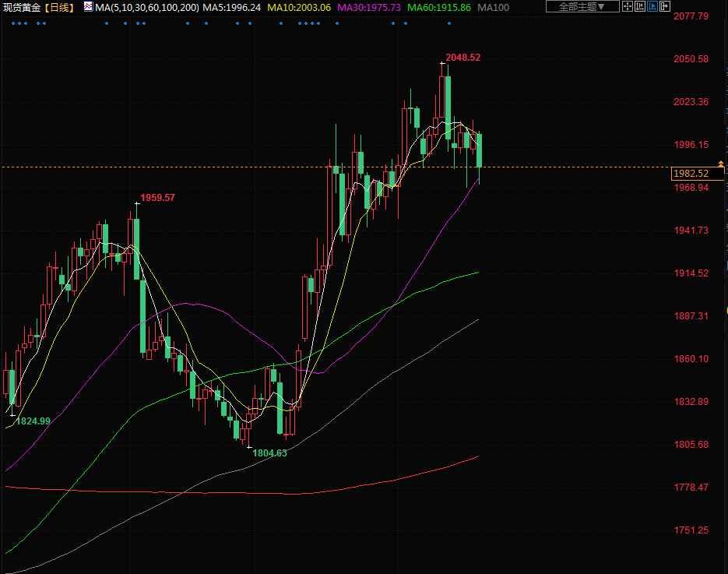Click the 1959.57 peak price annotation
This screenshot has height=574, width=728.
(157, 198)
